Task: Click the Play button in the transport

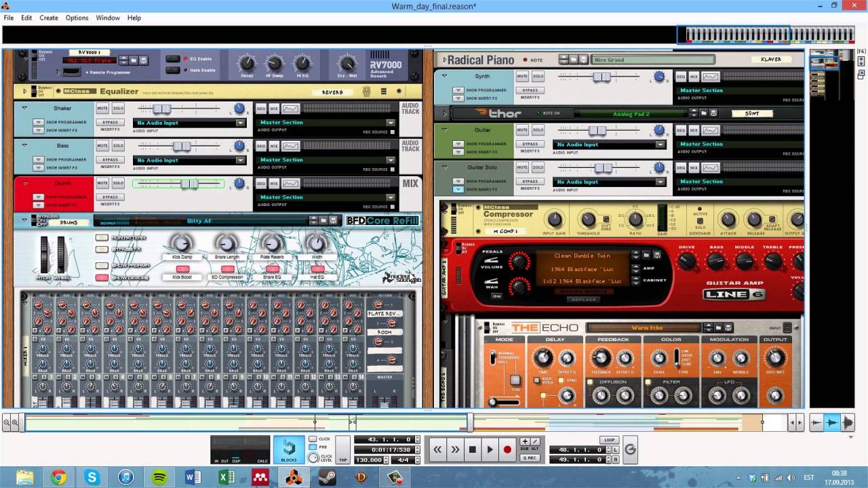Action: tap(490, 449)
